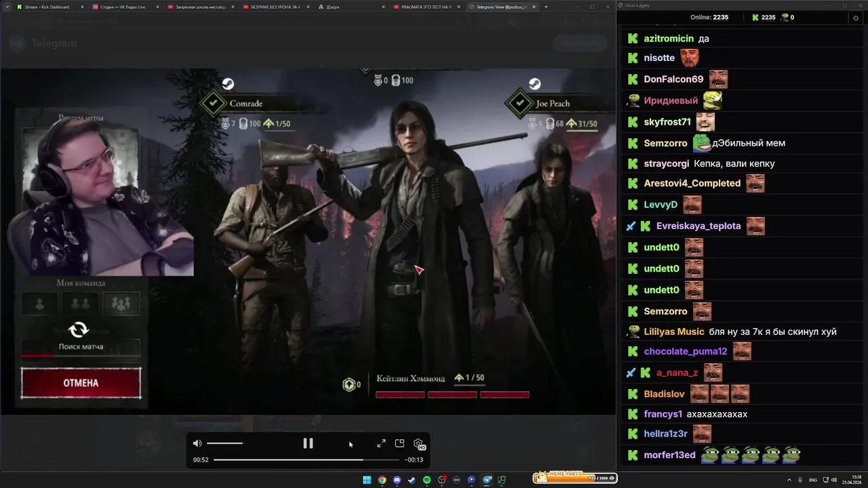Click Kick badge icon next to azitromicin

point(633,39)
